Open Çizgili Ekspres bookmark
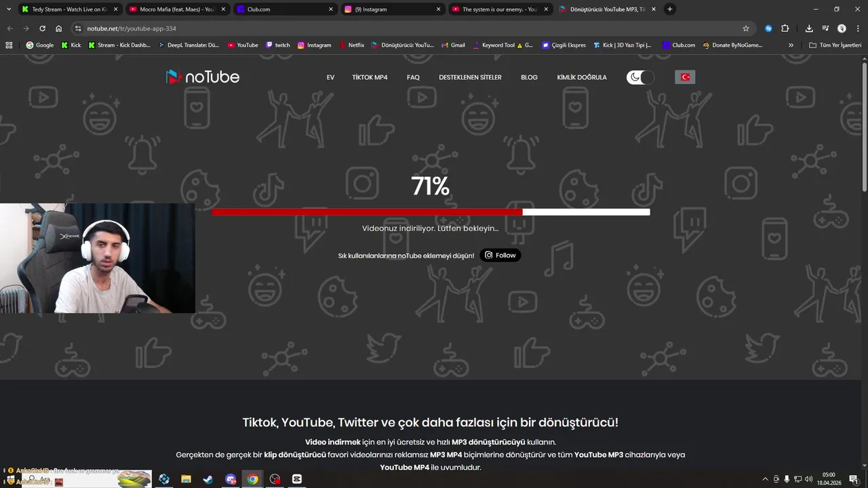Image resolution: width=868 pixels, height=488 pixels. [564, 45]
